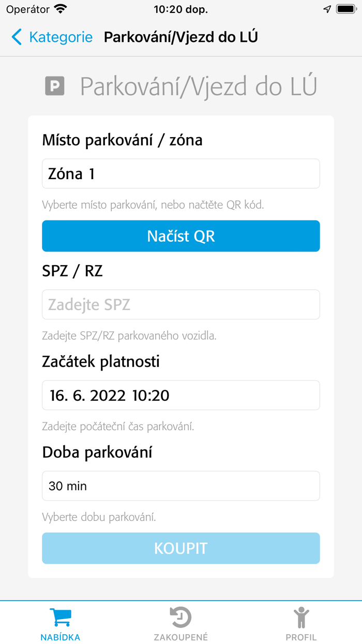
Task: Tap the parking P icon in the heading
Action: click(55, 86)
